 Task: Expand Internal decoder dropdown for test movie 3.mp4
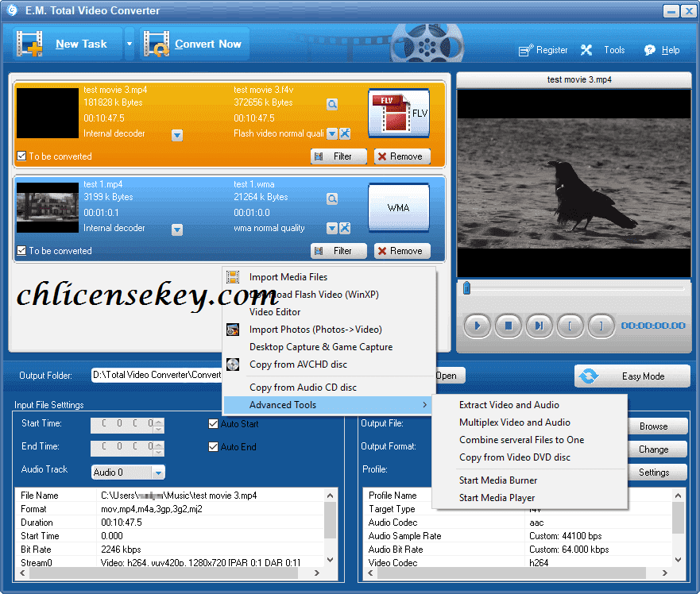coord(177,135)
